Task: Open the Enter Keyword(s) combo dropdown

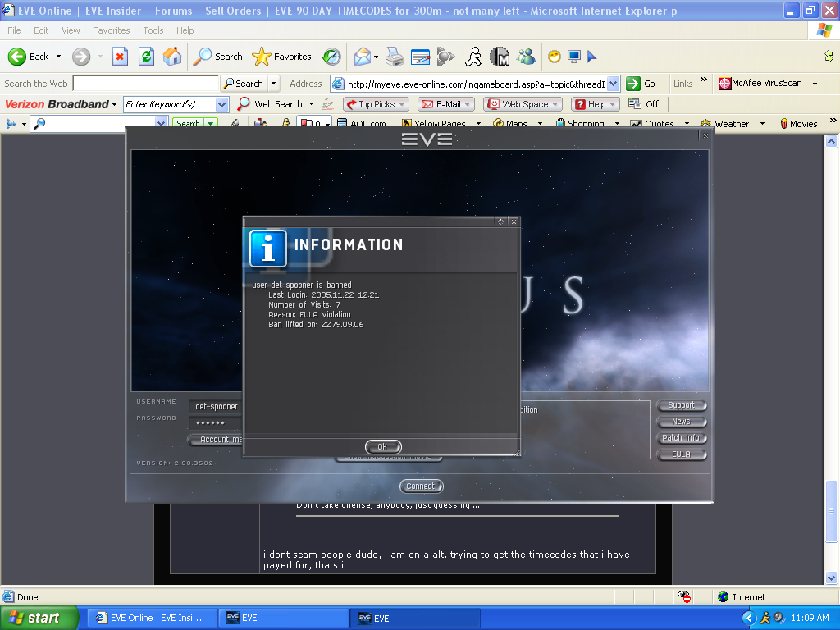Action: [x=221, y=104]
